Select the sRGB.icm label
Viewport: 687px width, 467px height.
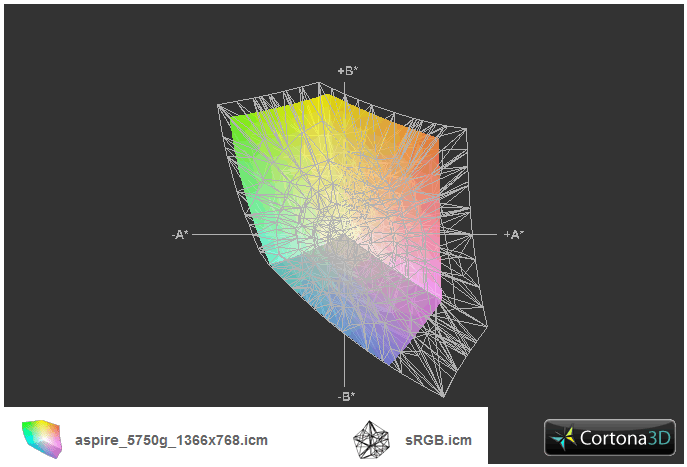(x=438, y=440)
